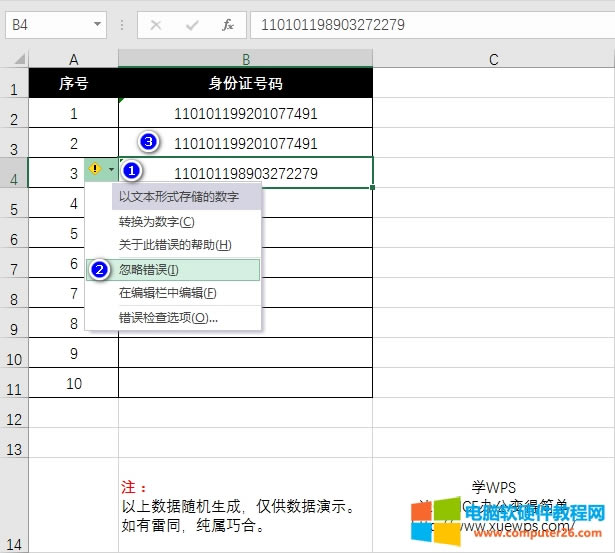615x553 pixels.
Task: Select column B header
Action: [x=245, y=60]
